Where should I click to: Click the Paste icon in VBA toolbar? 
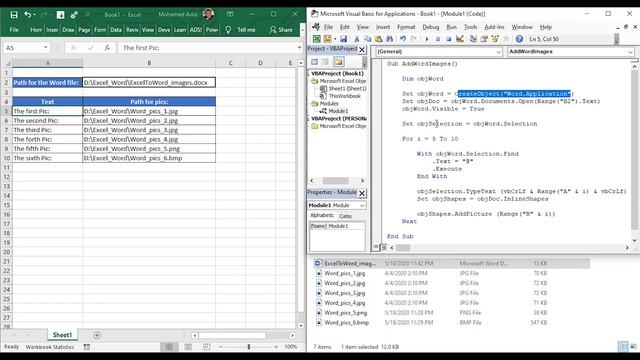coord(378,39)
